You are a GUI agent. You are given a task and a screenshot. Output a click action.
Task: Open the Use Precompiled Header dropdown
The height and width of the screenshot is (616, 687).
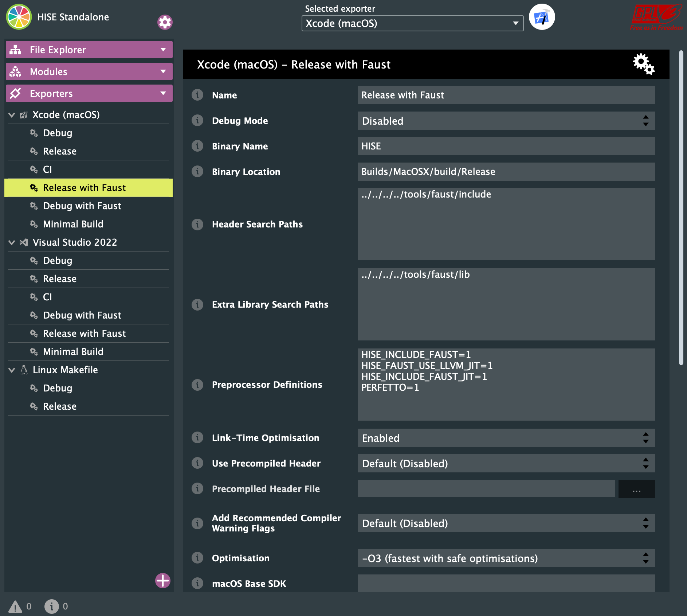point(506,463)
